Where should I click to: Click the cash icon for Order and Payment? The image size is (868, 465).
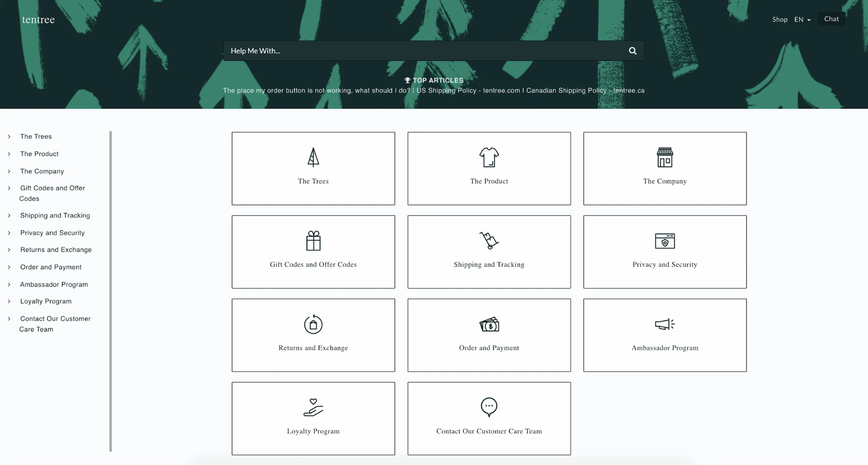click(x=489, y=324)
